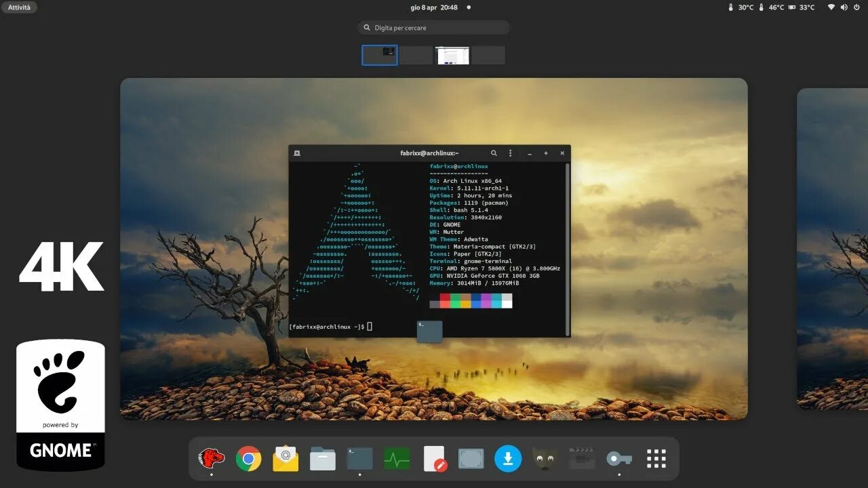The image size is (868, 488).
Task: Open the Terminal icon in the dock
Action: tap(359, 459)
